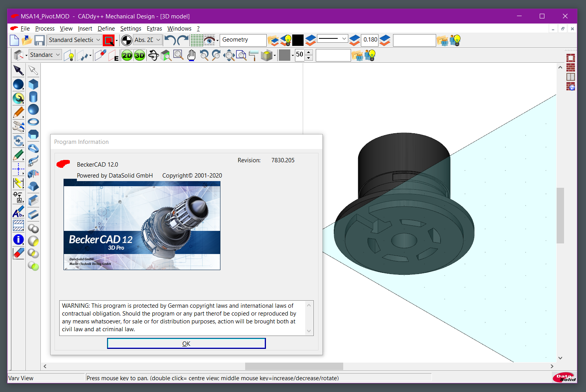This screenshot has width=586, height=392.
Task: Open the Standard Selection dropdown
Action: click(74, 40)
